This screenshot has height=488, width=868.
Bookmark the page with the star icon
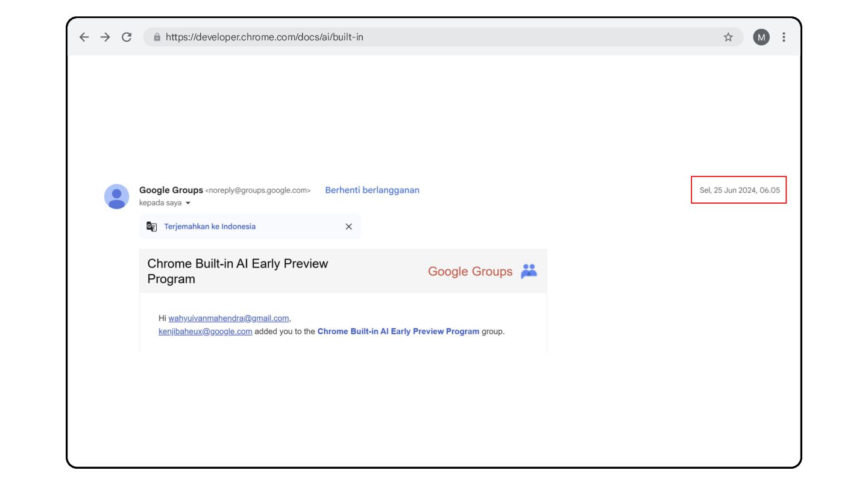pyautogui.click(x=728, y=37)
